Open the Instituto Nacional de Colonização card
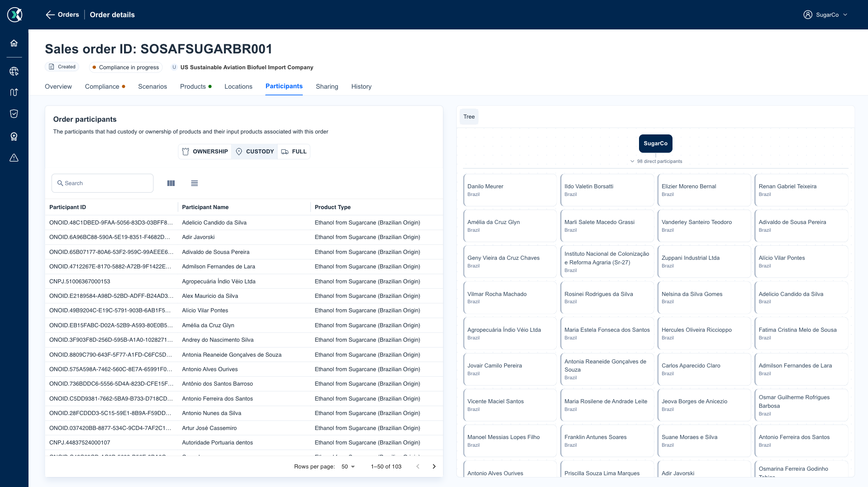 coord(607,262)
